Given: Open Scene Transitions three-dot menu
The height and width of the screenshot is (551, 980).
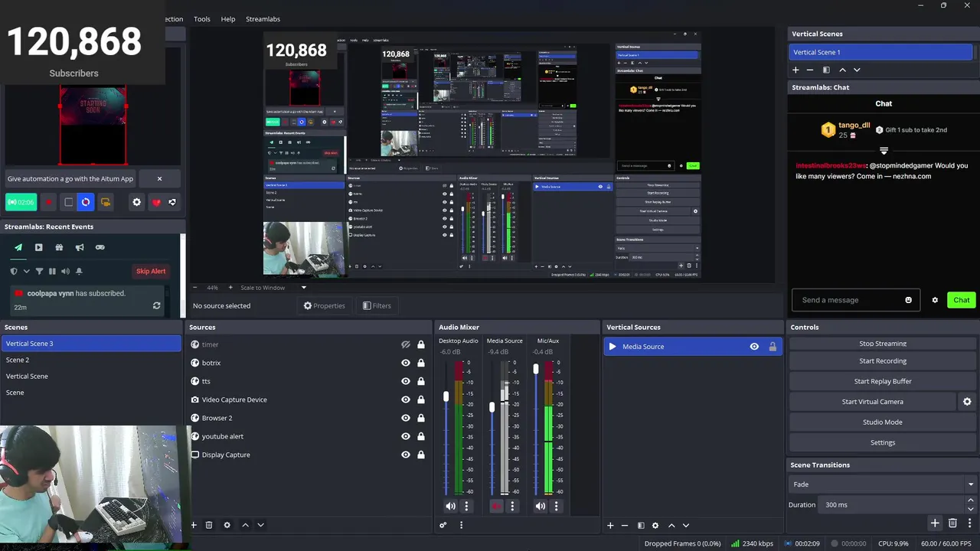Looking at the screenshot, I should [970, 523].
